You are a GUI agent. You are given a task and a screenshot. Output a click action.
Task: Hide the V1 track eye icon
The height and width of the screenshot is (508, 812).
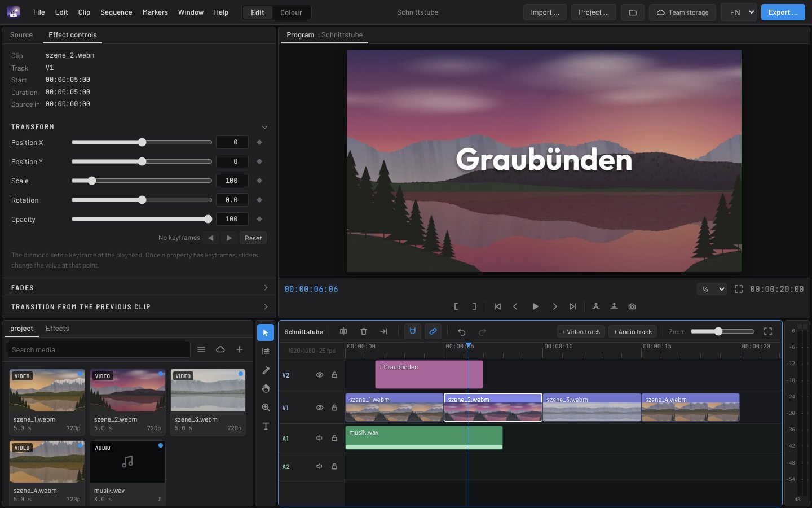click(x=320, y=408)
